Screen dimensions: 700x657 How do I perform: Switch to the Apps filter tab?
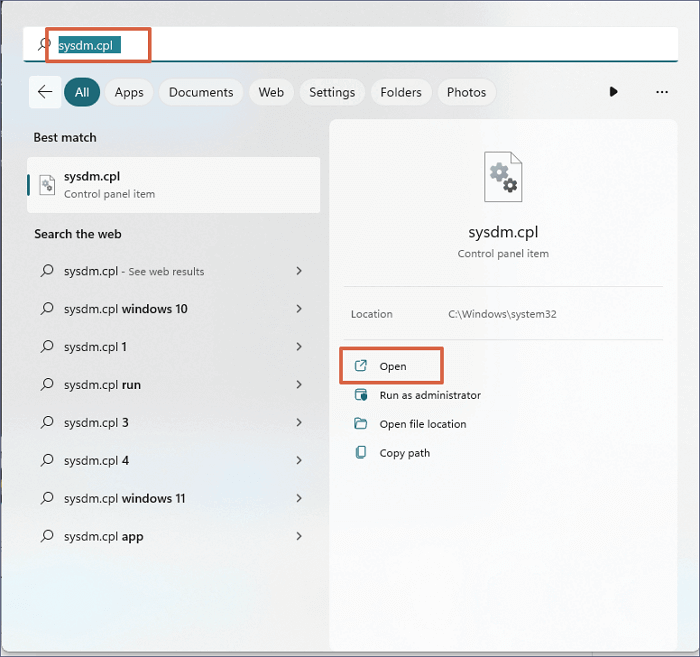(x=129, y=92)
